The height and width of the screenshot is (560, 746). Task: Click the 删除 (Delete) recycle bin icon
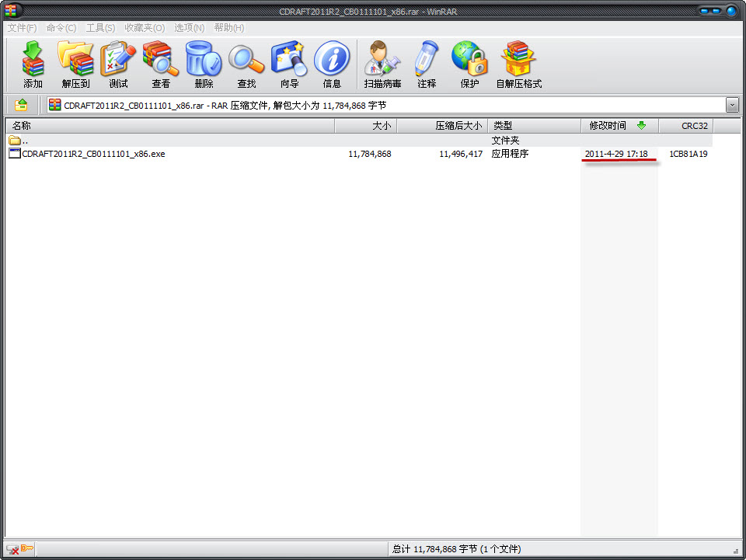204,64
